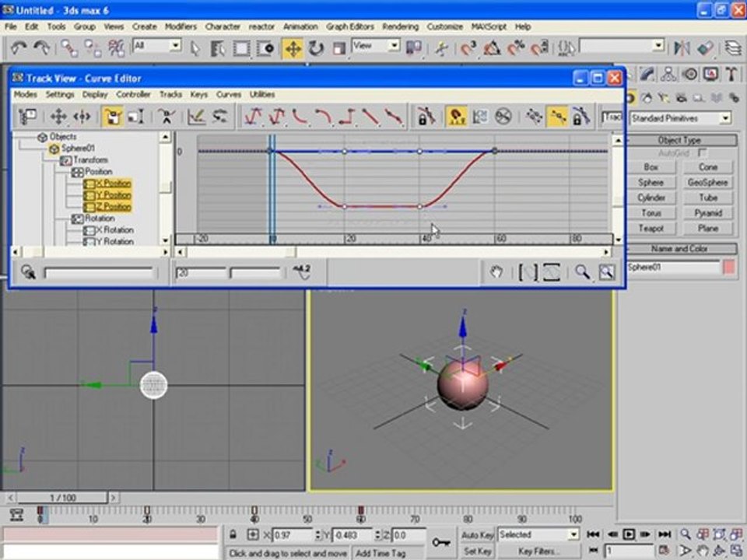Click Reduce Keys tool
747x560 pixels.
point(219,116)
